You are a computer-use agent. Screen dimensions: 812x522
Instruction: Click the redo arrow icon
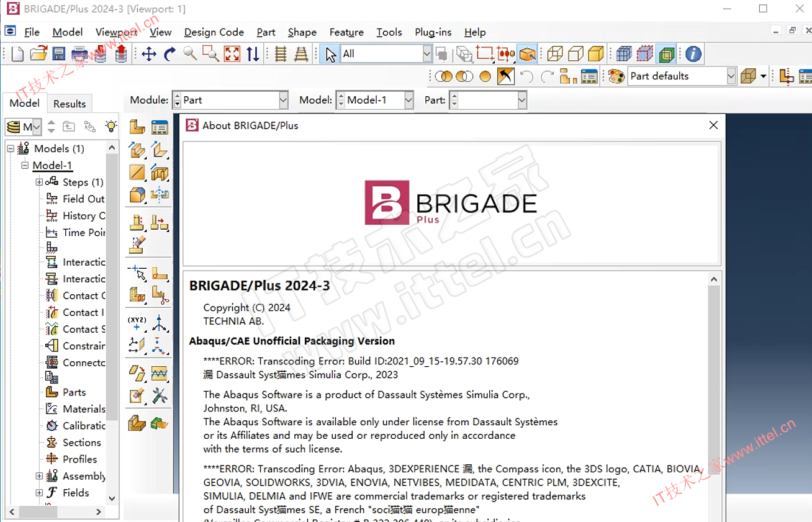pyautogui.click(x=548, y=76)
